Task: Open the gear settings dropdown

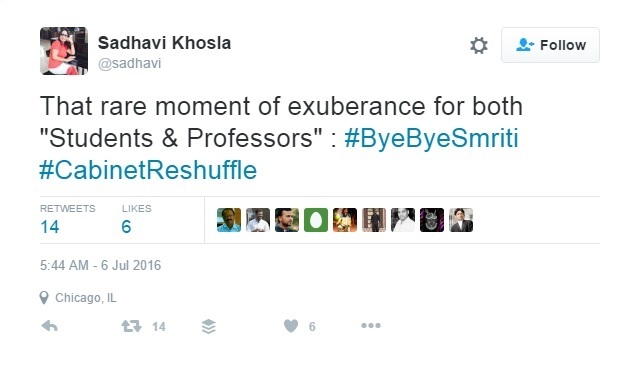Action: click(479, 45)
